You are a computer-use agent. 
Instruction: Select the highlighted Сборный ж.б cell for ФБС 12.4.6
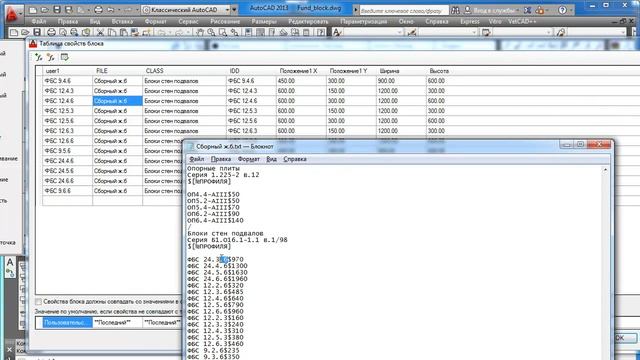pyautogui.click(x=118, y=101)
